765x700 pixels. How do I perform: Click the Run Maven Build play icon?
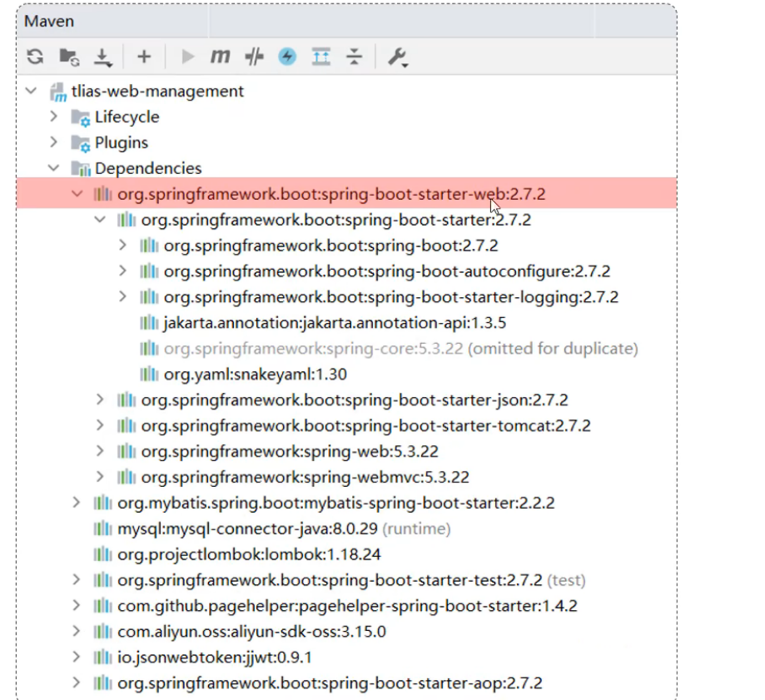(187, 57)
